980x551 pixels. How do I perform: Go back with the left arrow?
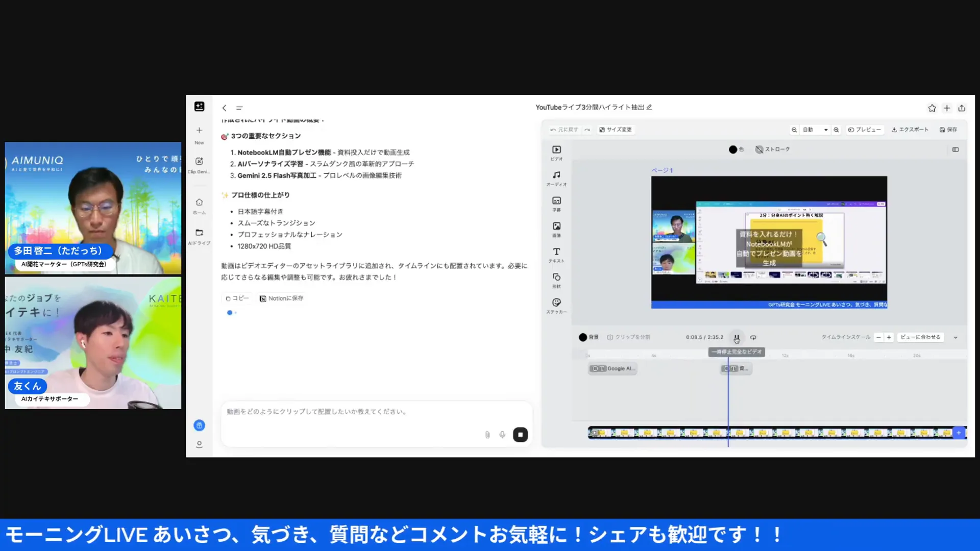pyautogui.click(x=224, y=108)
